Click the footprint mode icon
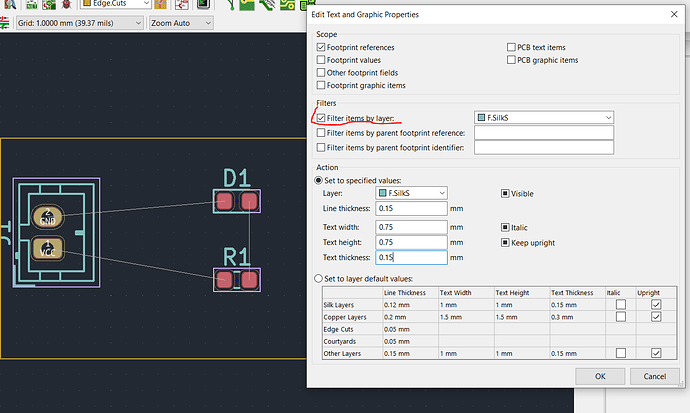 (181, 4)
